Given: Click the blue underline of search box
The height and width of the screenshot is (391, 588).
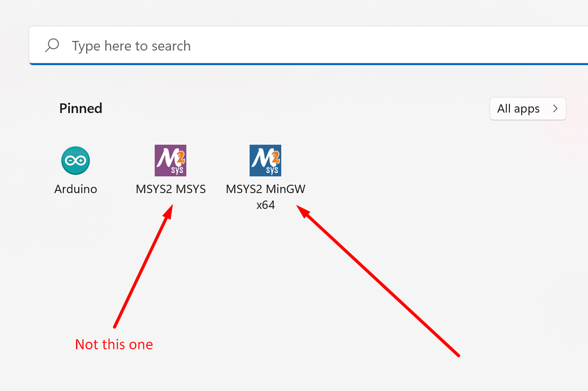Looking at the screenshot, I should pos(308,64).
